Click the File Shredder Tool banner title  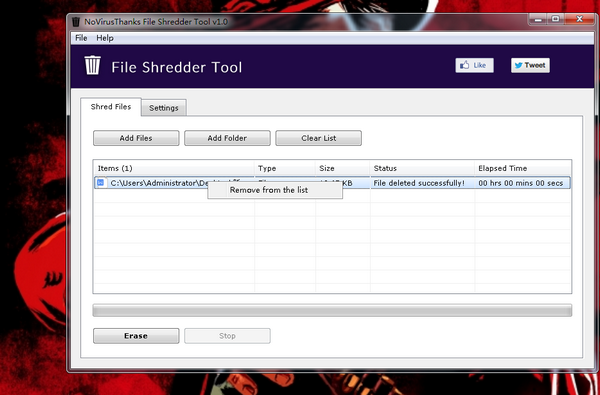click(177, 67)
